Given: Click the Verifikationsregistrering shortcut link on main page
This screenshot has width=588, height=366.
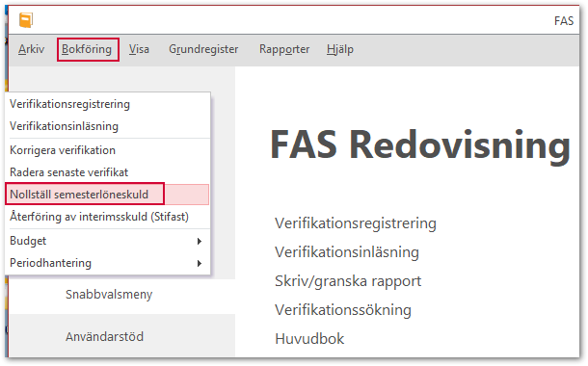Looking at the screenshot, I should 356,223.
